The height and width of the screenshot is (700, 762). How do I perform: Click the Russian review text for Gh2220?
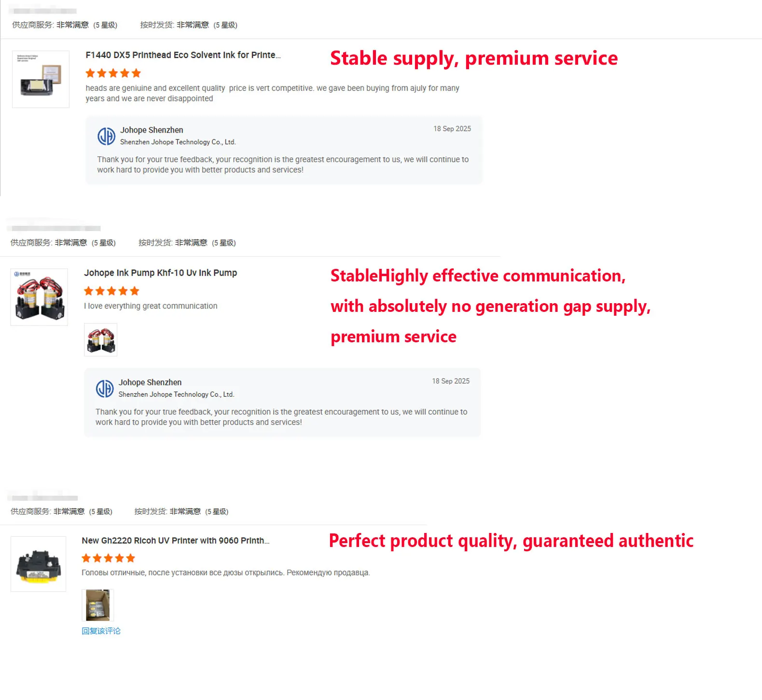pyautogui.click(x=225, y=573)
